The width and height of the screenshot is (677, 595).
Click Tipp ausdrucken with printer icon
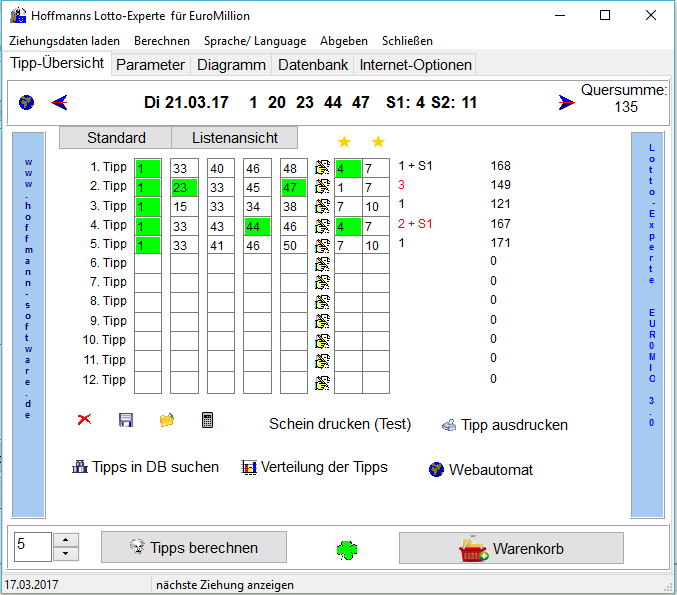(x=505, y=425)
